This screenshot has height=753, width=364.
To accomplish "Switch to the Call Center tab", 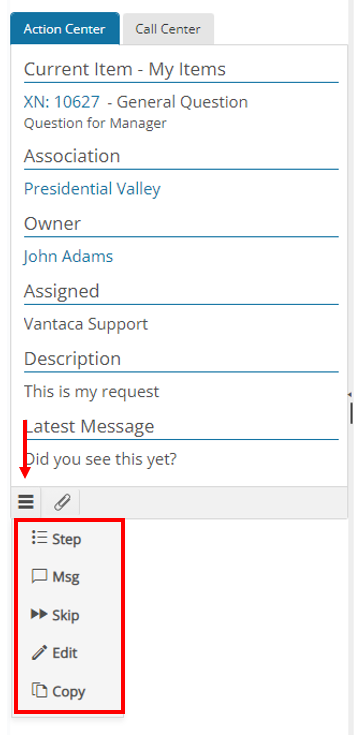I will (x=168, y=29).
